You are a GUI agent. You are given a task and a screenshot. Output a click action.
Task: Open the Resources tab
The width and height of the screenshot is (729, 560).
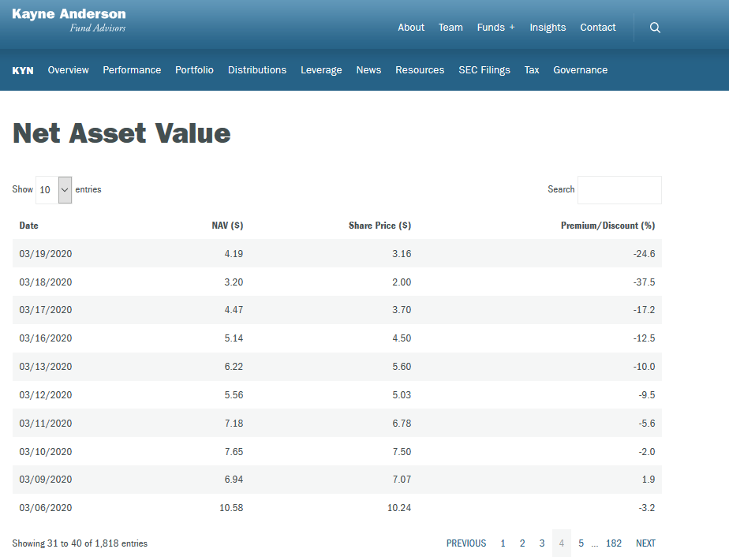coord(420,70)
